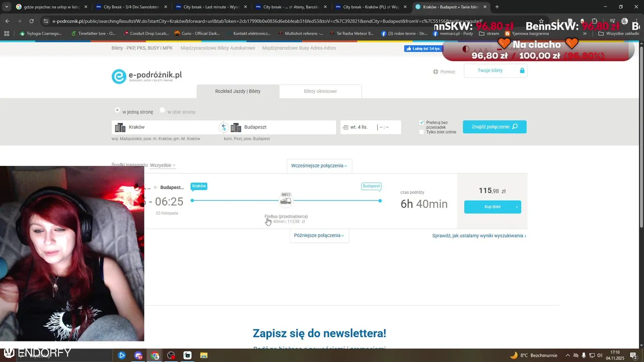644x362 pixels.
Task: Switch to 'City break - Kraków (PL)' browser tab
Action: tap(370, 7)
